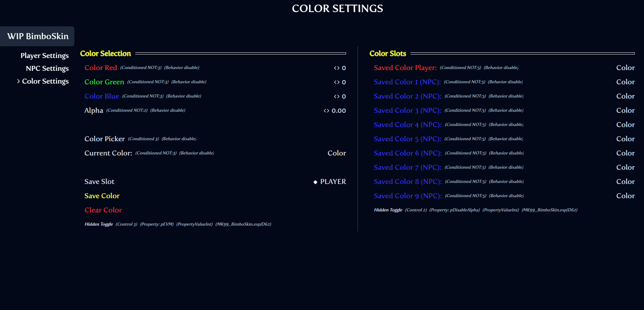
Task: Click the slider arrows icon for Color Red
Action: (x=336, y=68)
